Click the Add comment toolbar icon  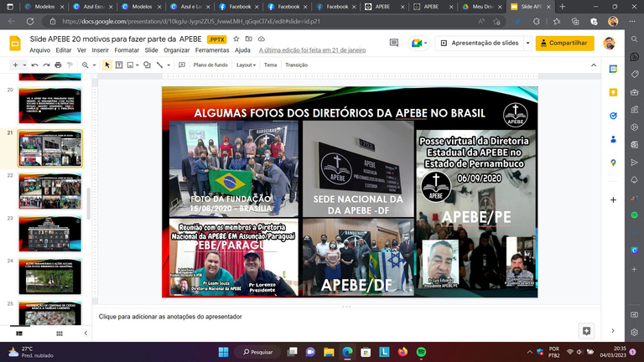(181, 65)
